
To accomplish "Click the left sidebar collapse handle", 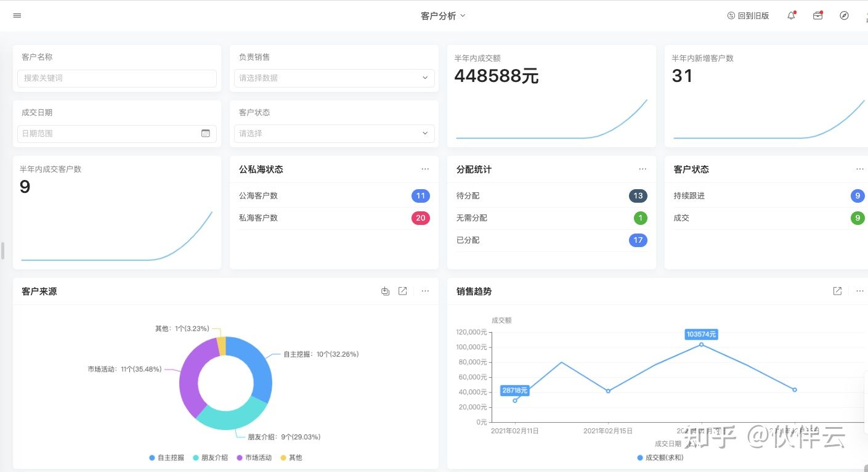I will (x=3, y=250).
